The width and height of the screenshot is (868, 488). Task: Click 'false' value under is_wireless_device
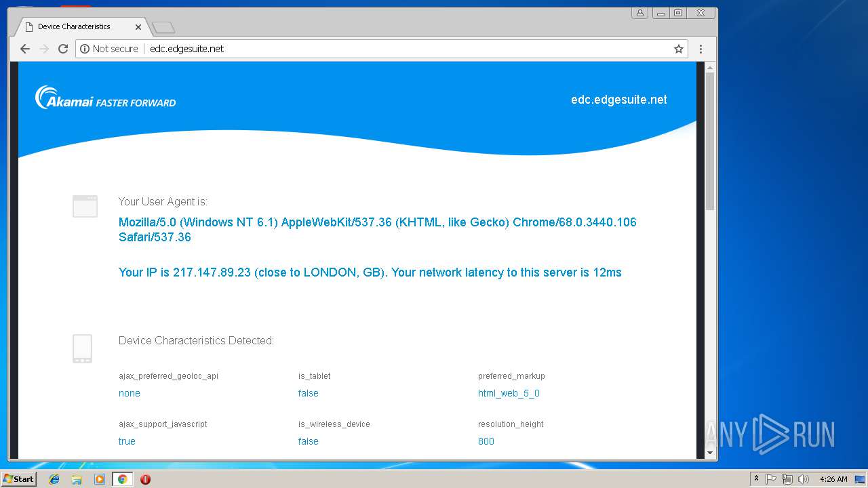tap(308, 441)
